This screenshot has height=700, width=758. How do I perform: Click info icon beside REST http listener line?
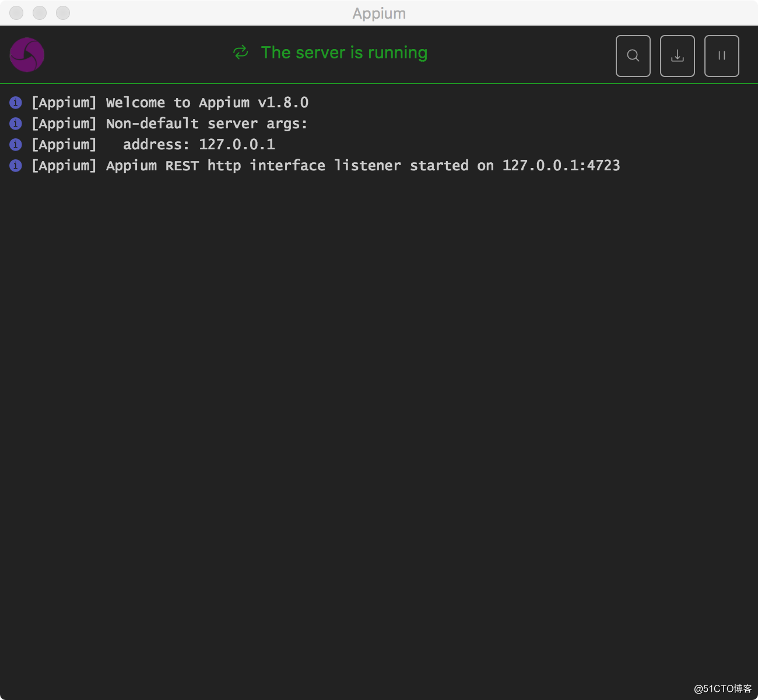(x=16, y=166)
